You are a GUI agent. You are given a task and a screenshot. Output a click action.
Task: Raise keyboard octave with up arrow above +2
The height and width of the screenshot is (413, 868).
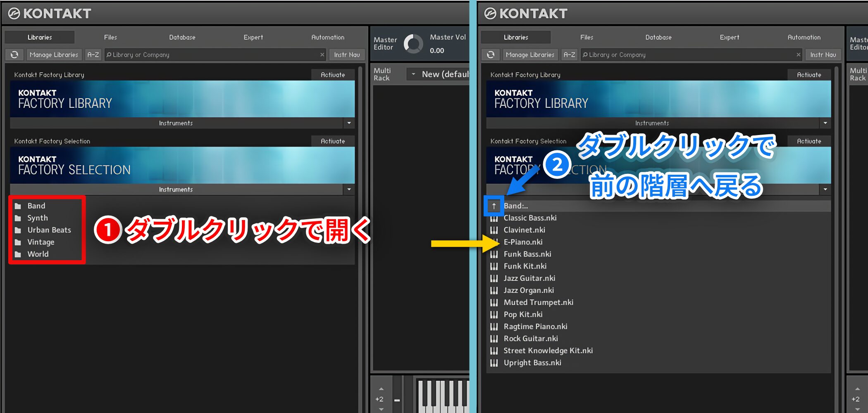[381, 389]
